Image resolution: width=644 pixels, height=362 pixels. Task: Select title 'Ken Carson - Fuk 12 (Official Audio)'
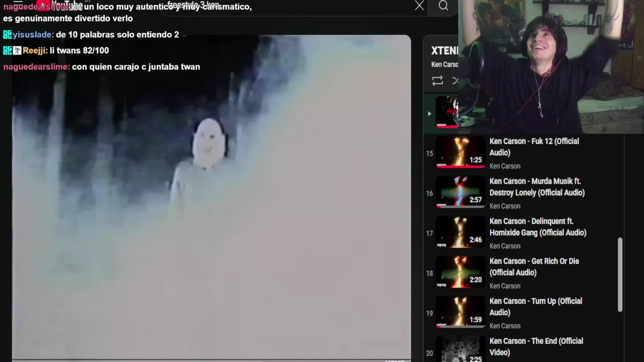click(x=534, y=147)
